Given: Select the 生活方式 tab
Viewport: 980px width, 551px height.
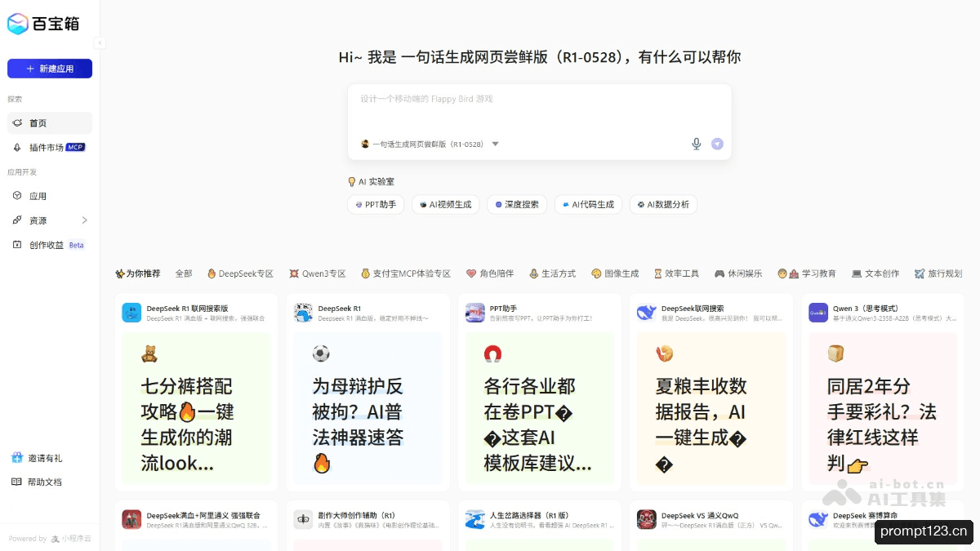Looking at the screenshot, I should click(x=552, y=273).
